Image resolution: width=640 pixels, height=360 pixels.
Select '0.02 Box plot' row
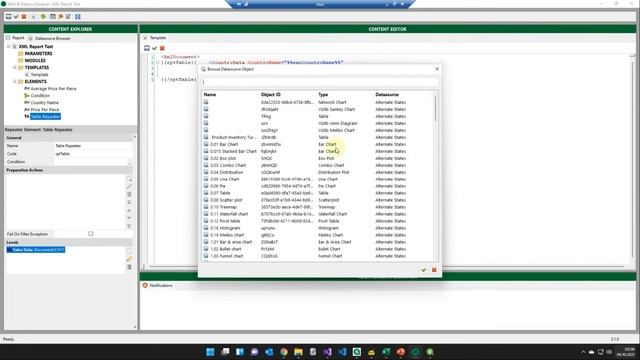pos(318,158)
